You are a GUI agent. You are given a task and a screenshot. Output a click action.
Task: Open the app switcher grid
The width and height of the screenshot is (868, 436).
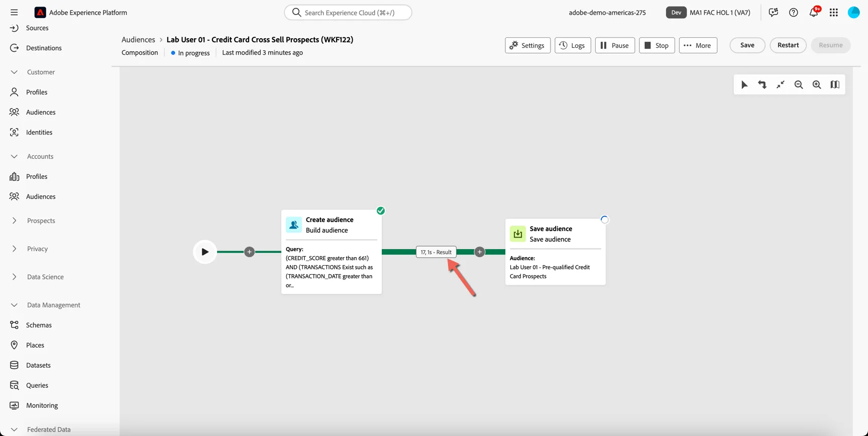pos(834,13)
